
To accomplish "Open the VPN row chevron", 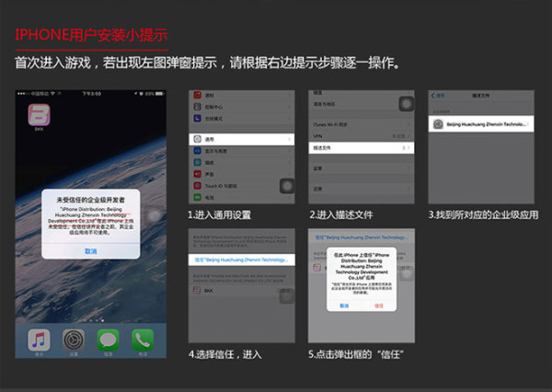I will (x=408, y=136).
